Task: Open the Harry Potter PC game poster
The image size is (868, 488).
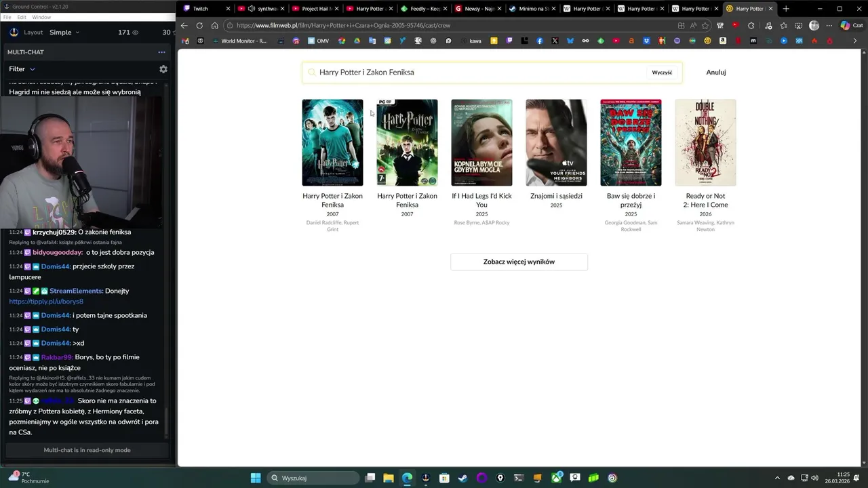Action: pyautogui.click(x=407, y=142)
